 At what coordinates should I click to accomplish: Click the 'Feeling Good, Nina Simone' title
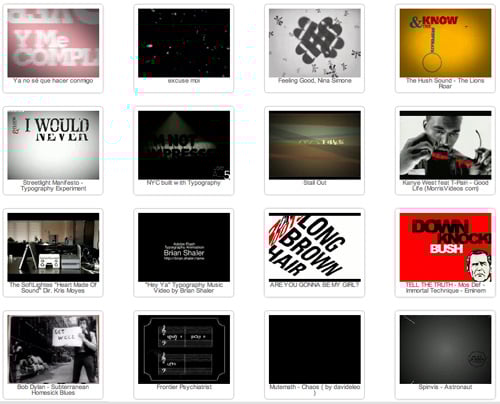point(315,81)
